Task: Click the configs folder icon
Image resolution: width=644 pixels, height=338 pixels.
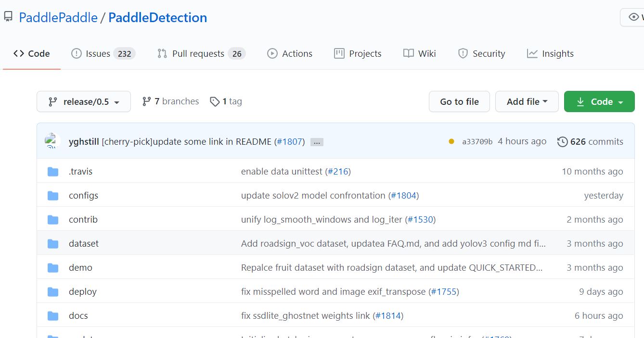Action: 53,196
